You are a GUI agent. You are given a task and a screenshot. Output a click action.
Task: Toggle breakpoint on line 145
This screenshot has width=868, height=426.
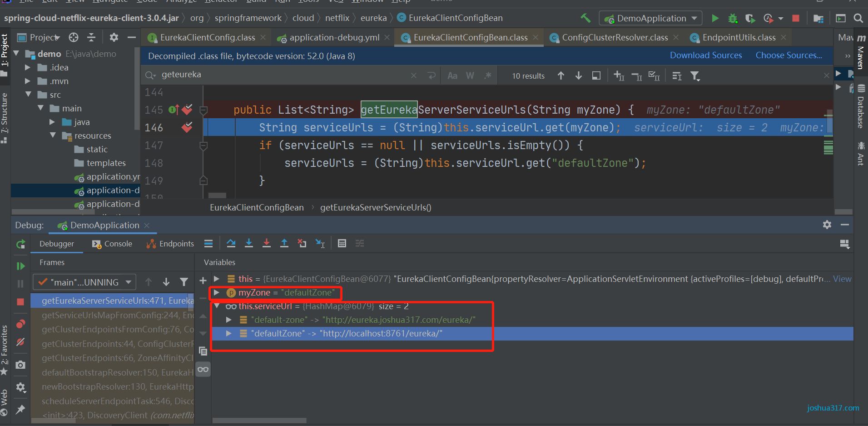click(x=187, y=110)
